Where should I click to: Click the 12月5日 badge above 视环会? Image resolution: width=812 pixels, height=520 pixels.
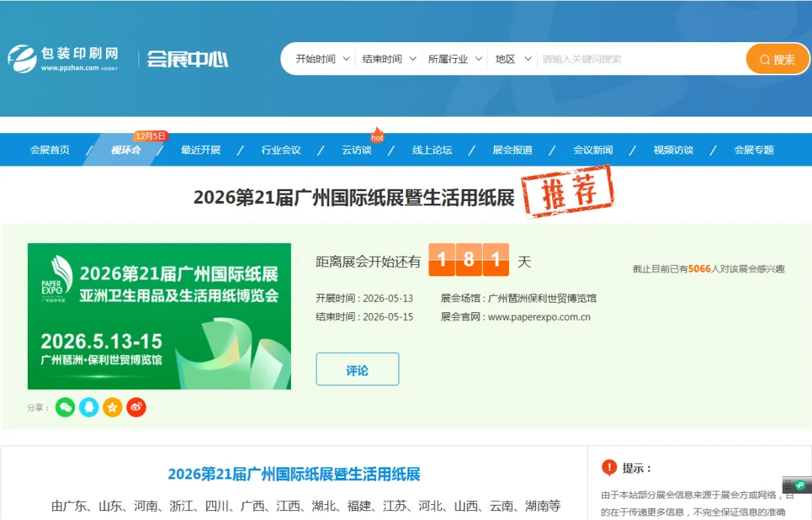coord(150,136)
